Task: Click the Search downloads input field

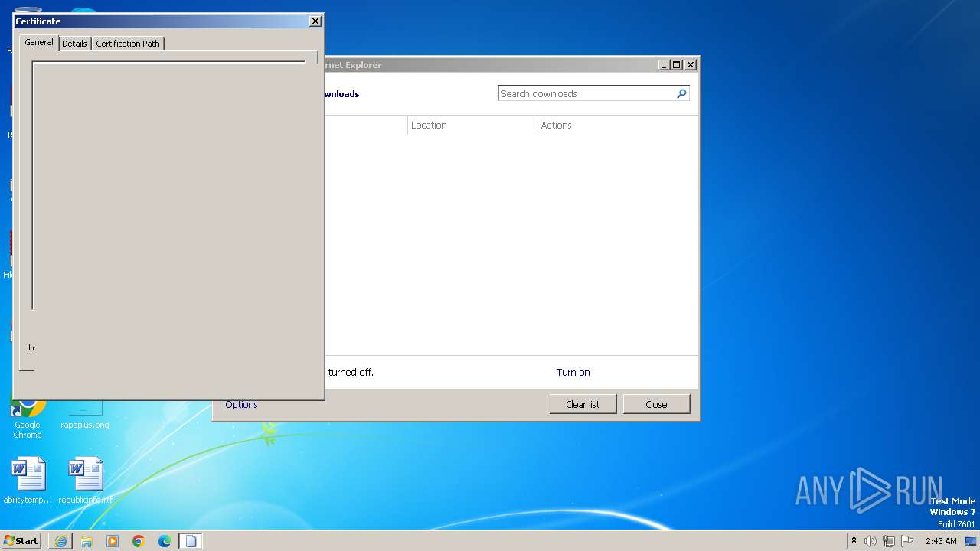Action: pyautogui.click(x=586, y=93)
